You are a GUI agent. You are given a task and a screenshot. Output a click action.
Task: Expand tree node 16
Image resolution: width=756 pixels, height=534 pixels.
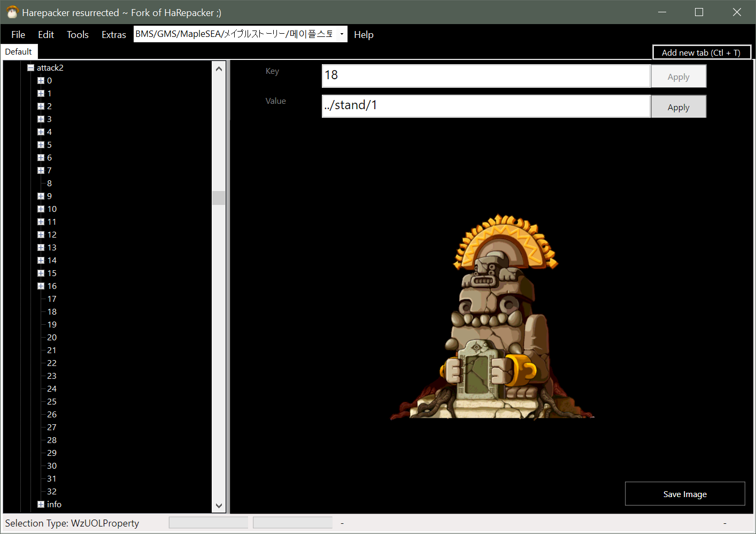[x=41, y=286]
